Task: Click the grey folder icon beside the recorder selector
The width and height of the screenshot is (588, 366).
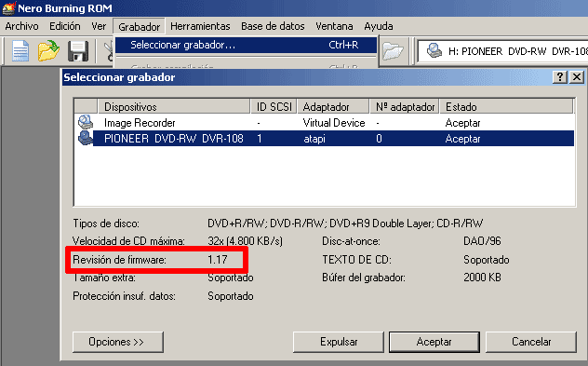Action: 393,51
